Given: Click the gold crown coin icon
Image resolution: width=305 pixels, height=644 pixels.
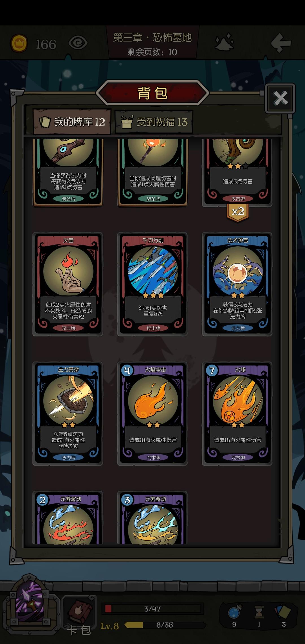Looking at the screenshot, I should (x=19, y=43).
